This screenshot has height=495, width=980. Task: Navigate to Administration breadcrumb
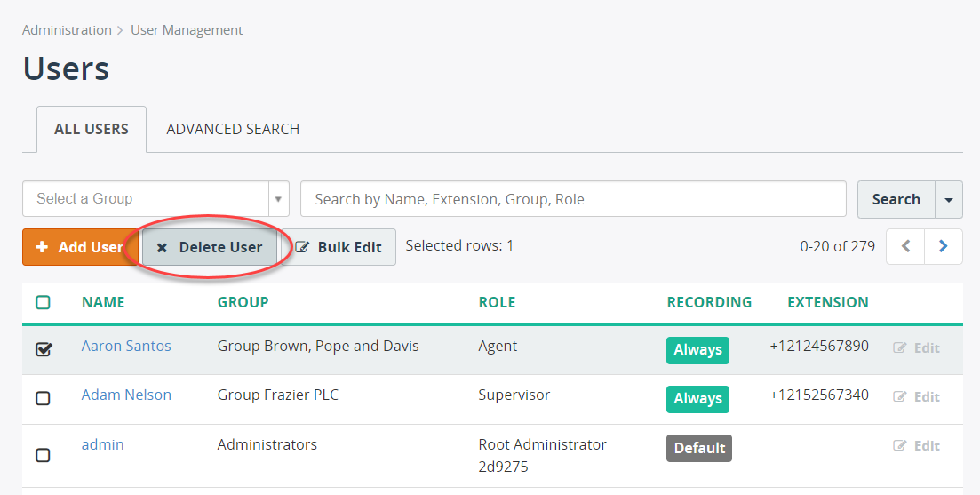(x=67, y=30)
